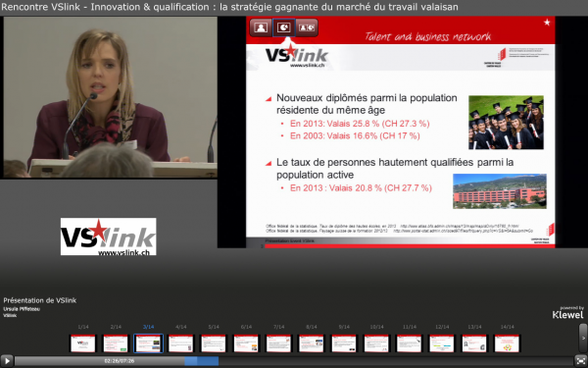Click the playback progress bar
The image size is (588, 368).
coord(294,361)
